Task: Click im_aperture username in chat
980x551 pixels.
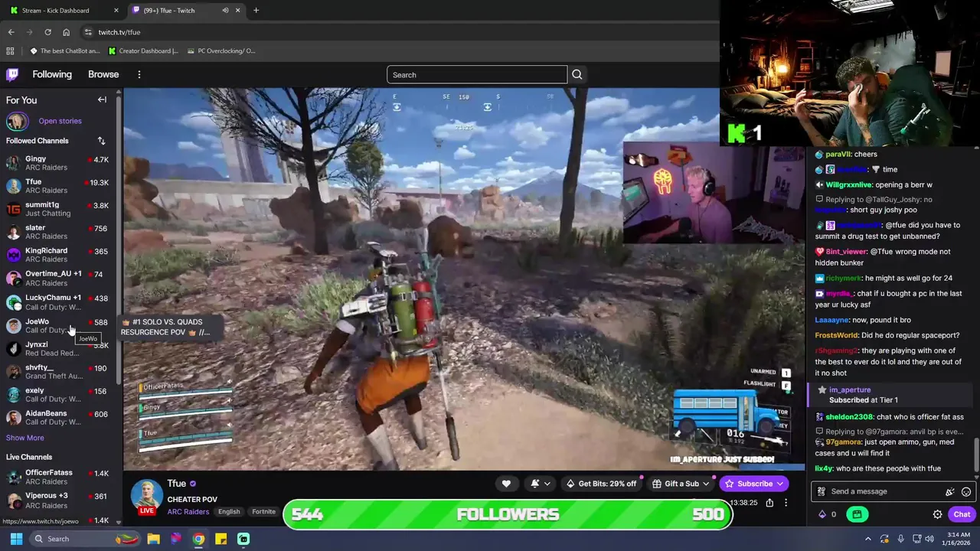Action: [x=850, y=390]
